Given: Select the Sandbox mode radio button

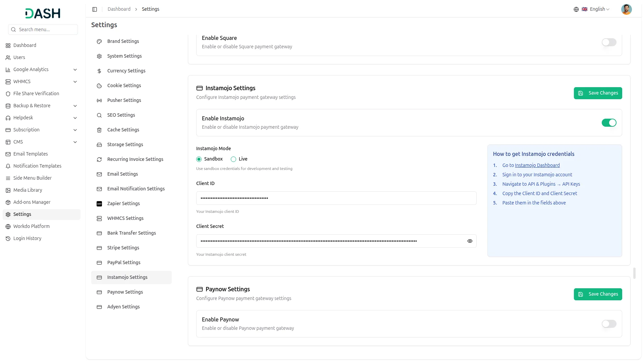Looking at the screenshot, I should click(x=199, y=159).
